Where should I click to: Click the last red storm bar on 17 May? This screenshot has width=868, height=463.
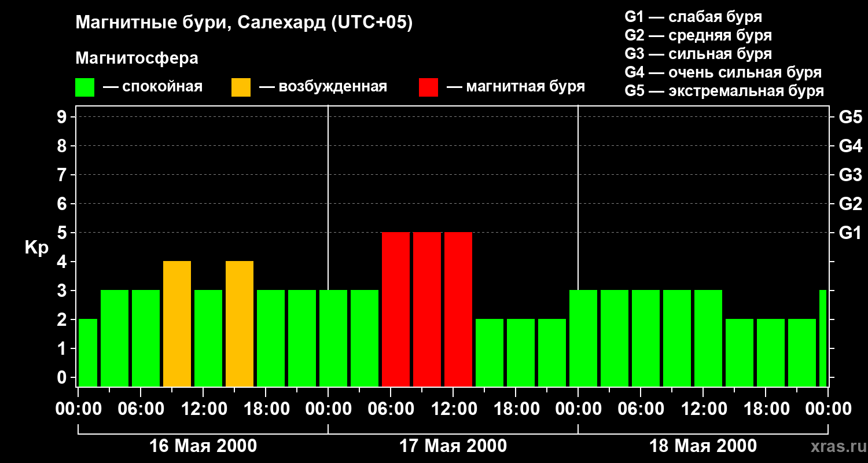tap(458, 309)
